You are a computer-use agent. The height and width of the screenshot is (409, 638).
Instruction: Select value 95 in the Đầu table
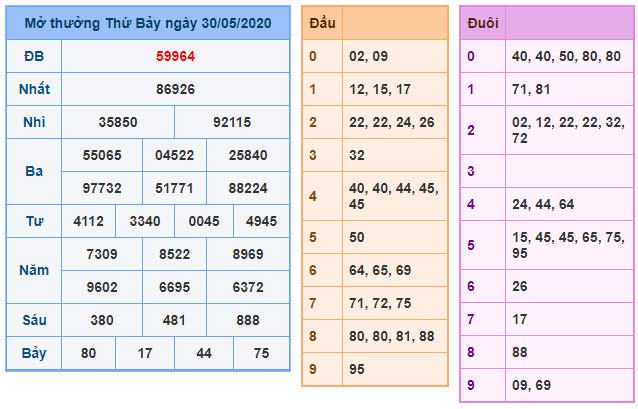[357, 369]
